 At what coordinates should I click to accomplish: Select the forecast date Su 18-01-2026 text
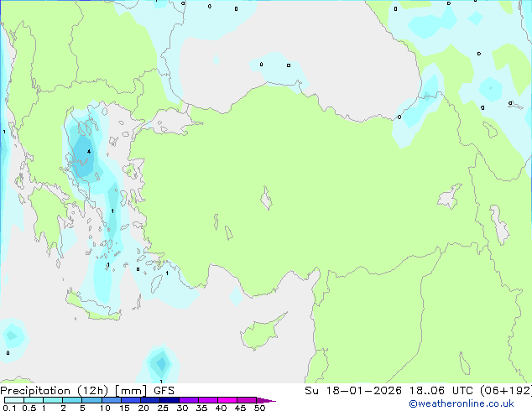click(353, 391)
